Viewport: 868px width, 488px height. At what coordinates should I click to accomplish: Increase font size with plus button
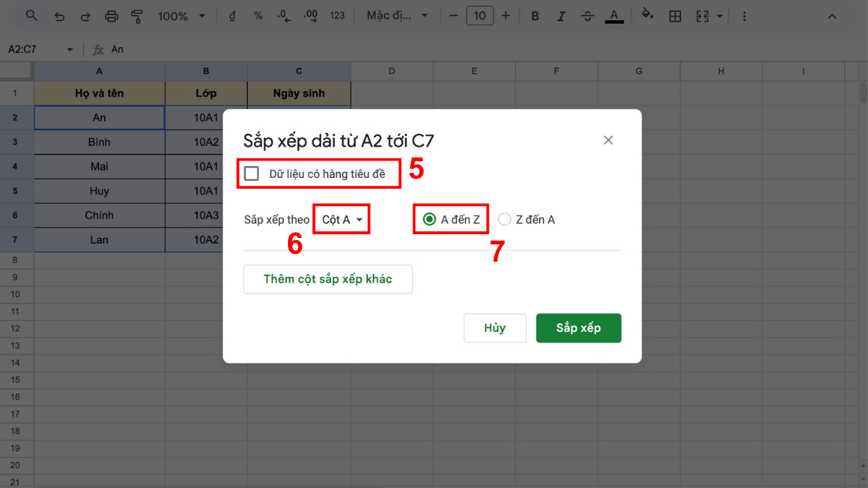point(506,16)
